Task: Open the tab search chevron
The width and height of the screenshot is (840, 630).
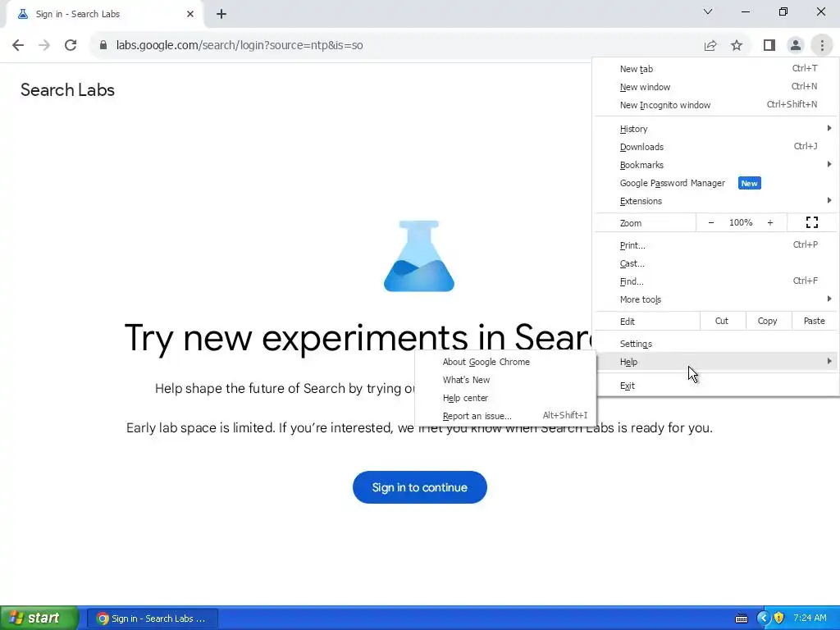Action: [x=708, y=11]
